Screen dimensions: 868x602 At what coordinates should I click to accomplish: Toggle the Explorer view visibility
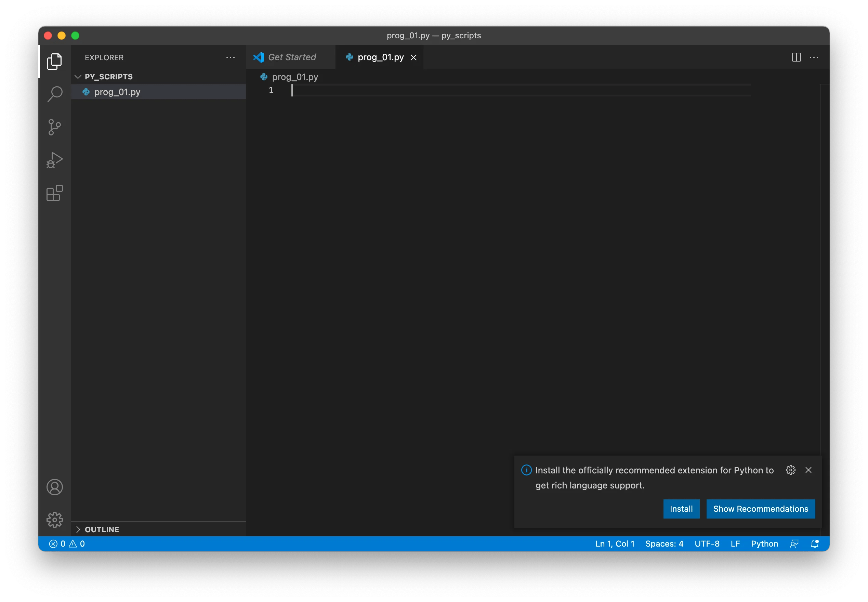pyautogui.click(x=55, y=62)
